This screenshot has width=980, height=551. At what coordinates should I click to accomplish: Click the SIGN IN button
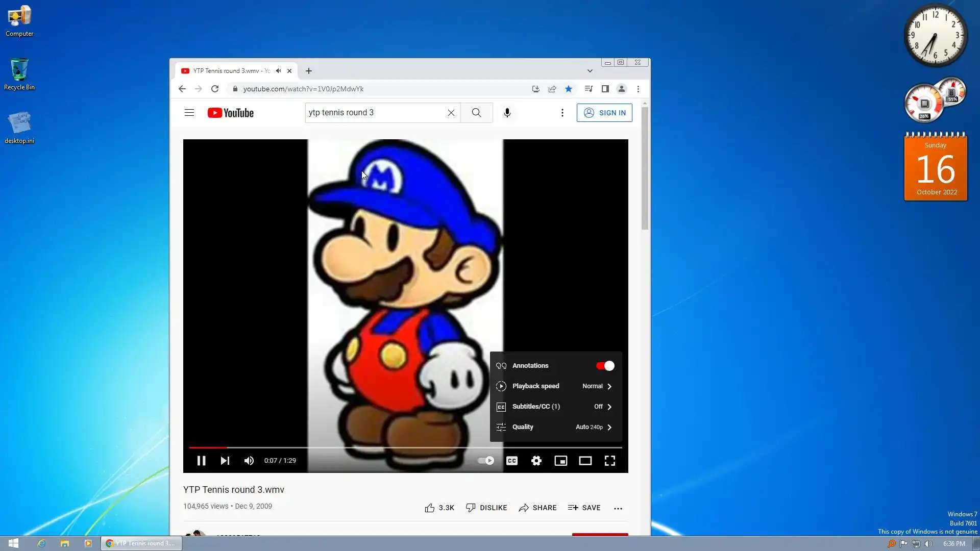[604, 113]
